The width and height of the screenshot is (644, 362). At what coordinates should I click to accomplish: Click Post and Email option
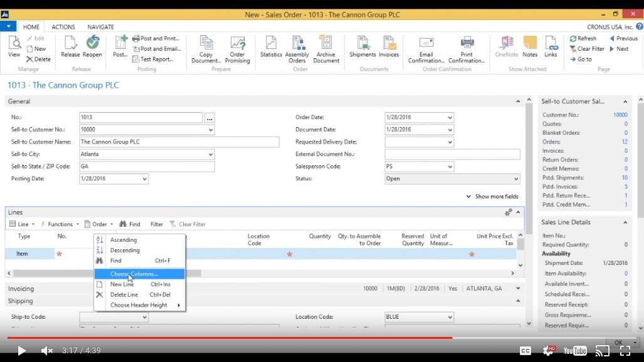(x=157, y=48)
